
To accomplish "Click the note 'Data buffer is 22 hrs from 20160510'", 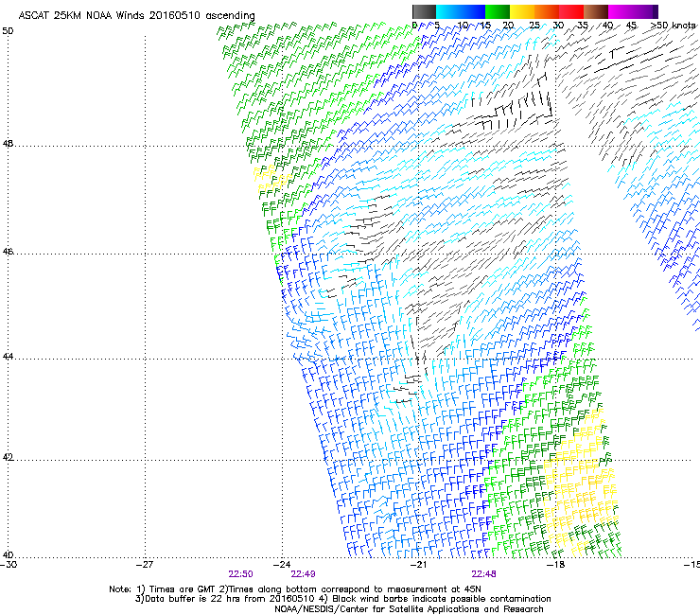I will pos(228,599).
